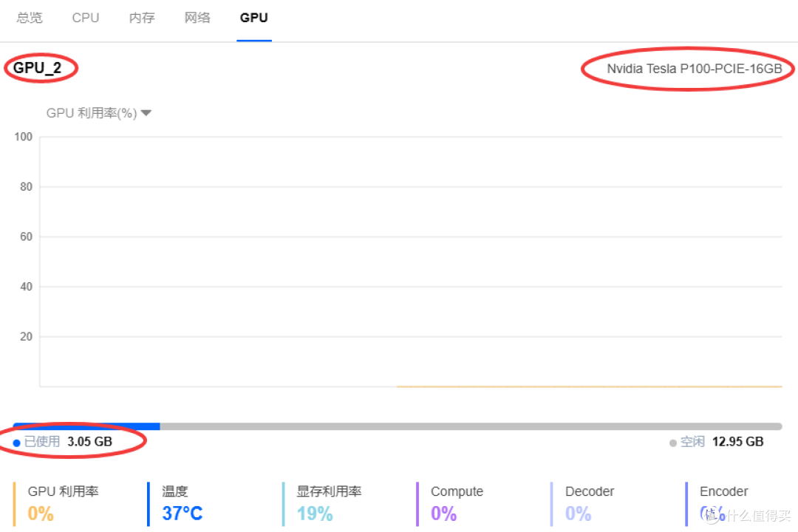Switch to the 网络 tab
Viewport: 798px width, 532px height.
[x=197, y=18]
